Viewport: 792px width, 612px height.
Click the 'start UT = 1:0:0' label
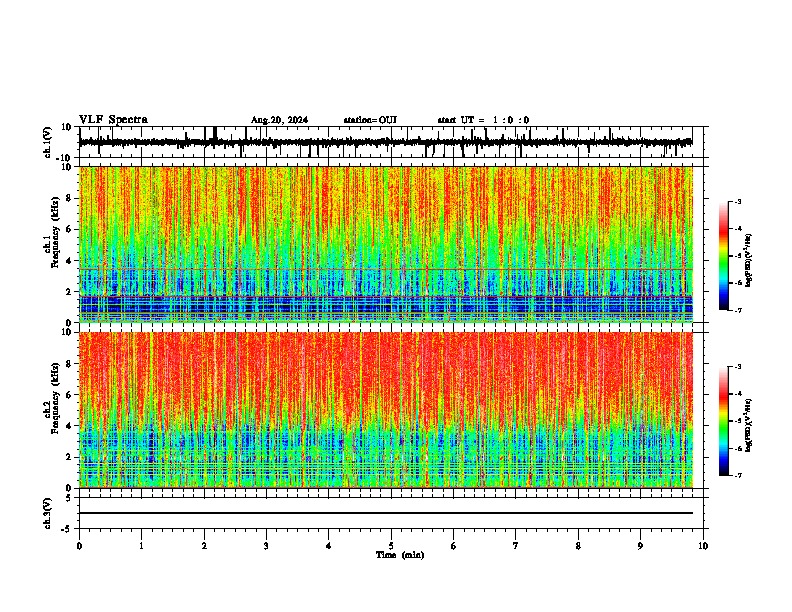click(x=483, y=120)
